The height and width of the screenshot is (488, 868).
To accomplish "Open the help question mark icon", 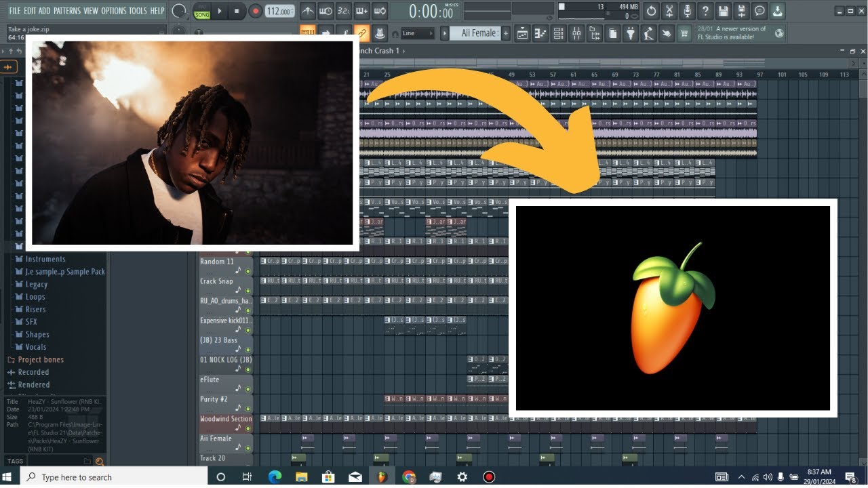I will click(706, 11).
